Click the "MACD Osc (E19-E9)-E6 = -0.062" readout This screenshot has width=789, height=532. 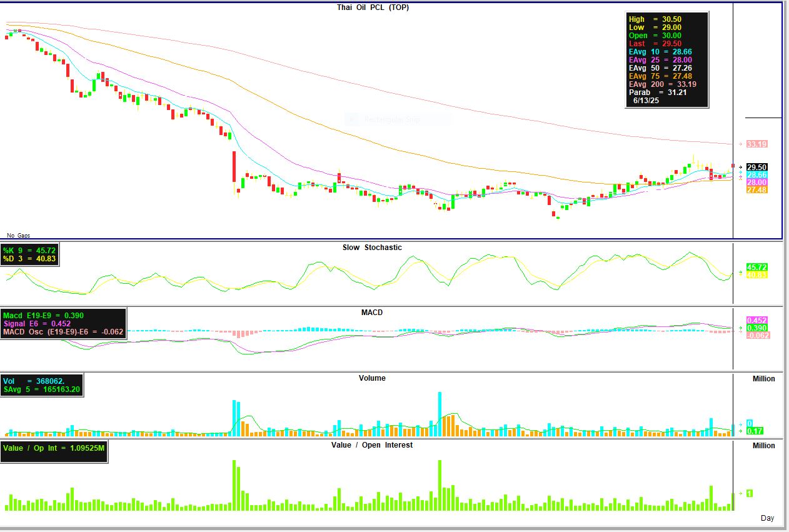[x=63, y=332]
